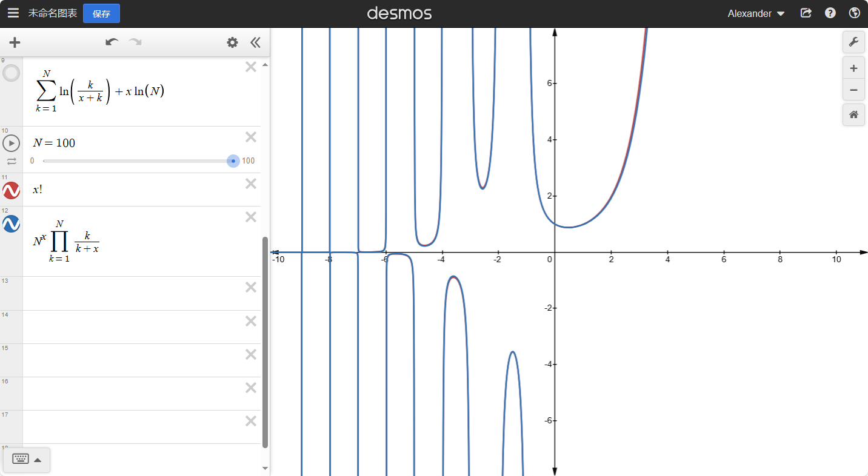Viewport: 868px width, 476px height.
Task: Click the scrollbar down arrow
Action: click(x=265, y=468)
